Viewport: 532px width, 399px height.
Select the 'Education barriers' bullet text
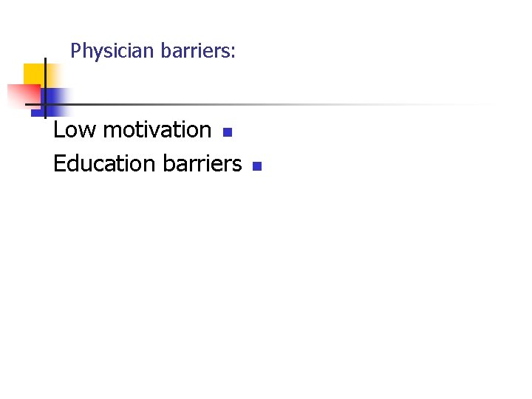coord(148,163)
